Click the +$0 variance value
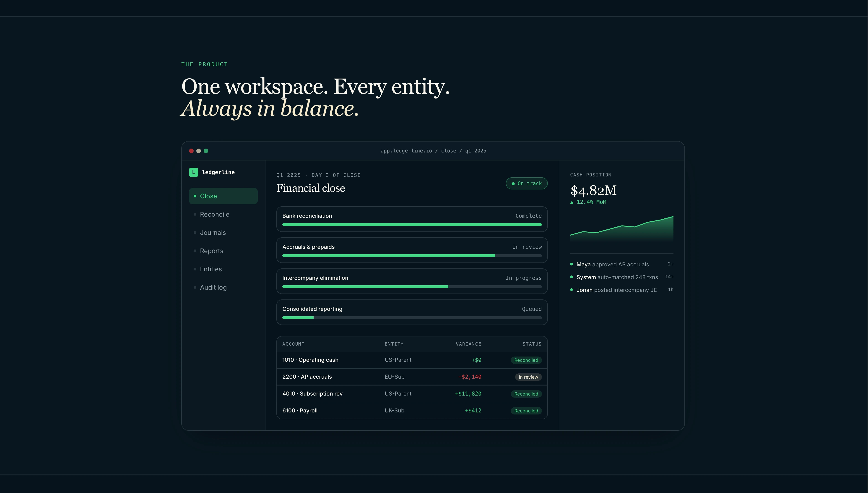This screenshot has height=493, width=868. [x=476, y=360]
